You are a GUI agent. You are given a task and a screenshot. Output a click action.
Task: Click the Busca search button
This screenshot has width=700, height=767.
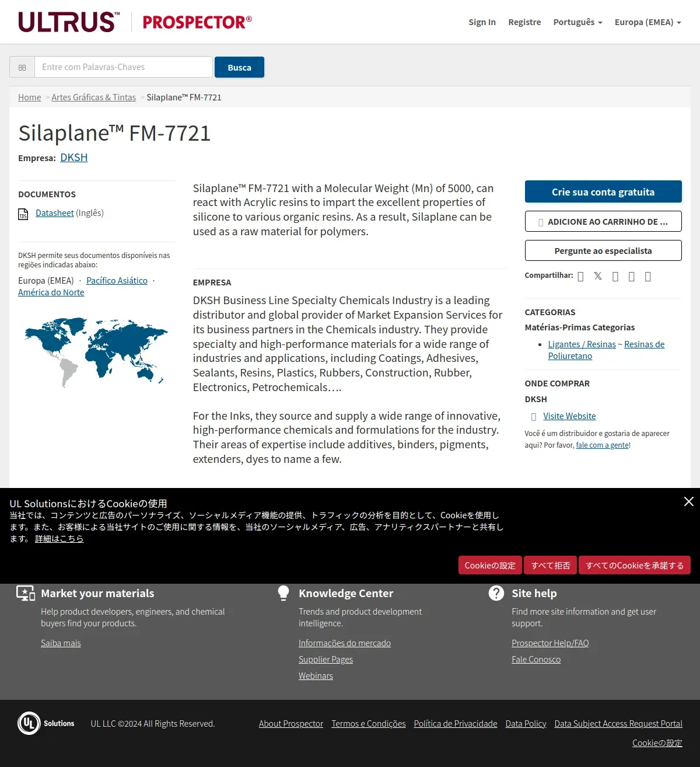(x=239, y=67)
